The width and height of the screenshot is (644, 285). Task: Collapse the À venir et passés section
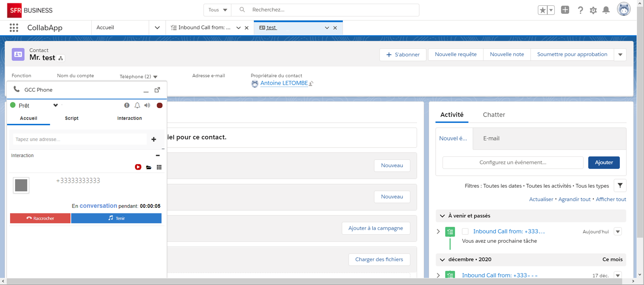pyautogui.click(x=442, y=216)
